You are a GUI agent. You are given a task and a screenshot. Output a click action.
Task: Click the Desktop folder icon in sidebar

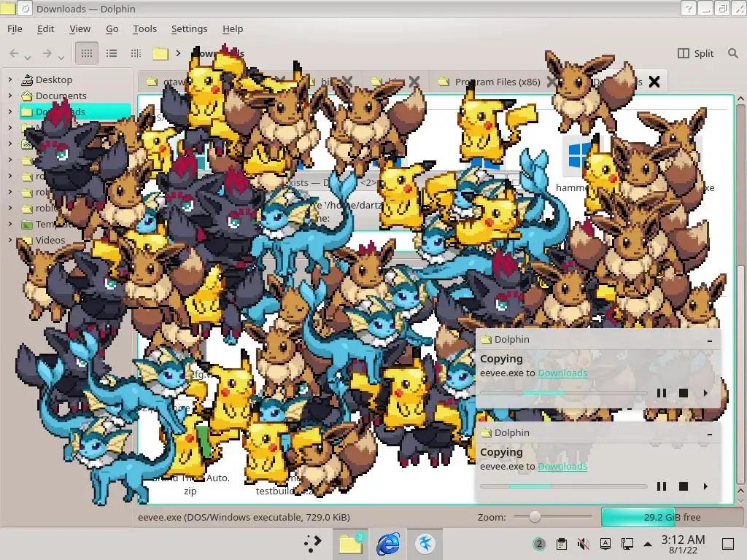[x=27, y=79]
